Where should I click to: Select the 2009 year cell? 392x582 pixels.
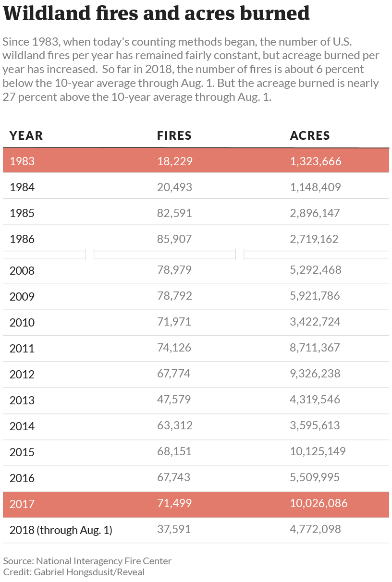click(22, 296)
